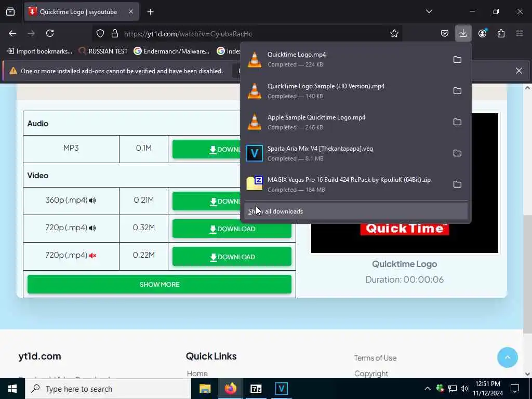Image resolution: width=532 pixels, height=399 pixels.
Task: Open QuickTime Logo Sample (HD Version).mp4 download
Action: coord(344,91)
